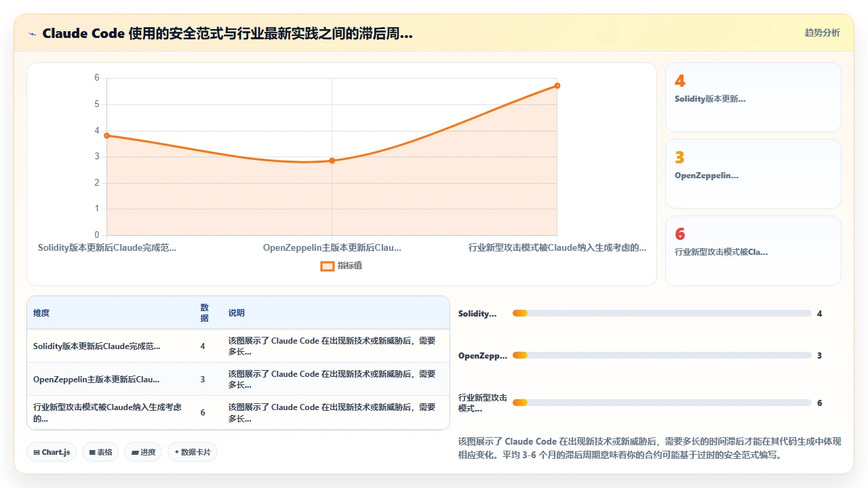Image resolution: width=868 pixels, height=488 pixels.
Task: Click the OpenZepp… label beside the second progress bar
Action: click(x=483, y=356)
